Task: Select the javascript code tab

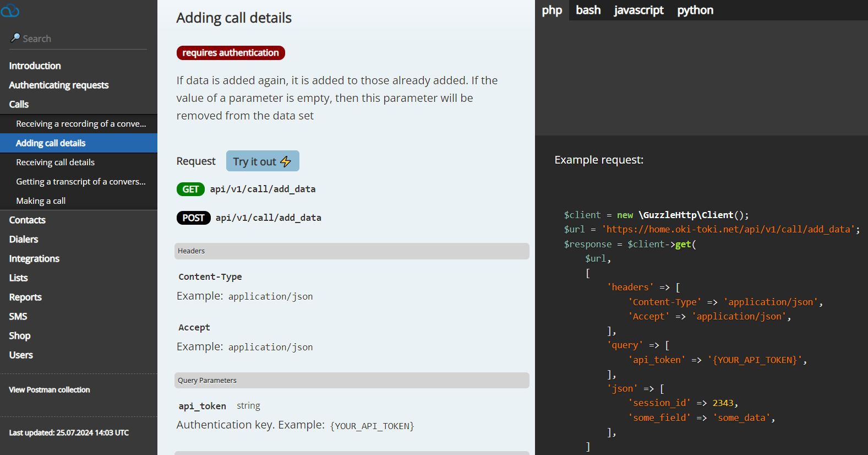Action: point(638,10)
